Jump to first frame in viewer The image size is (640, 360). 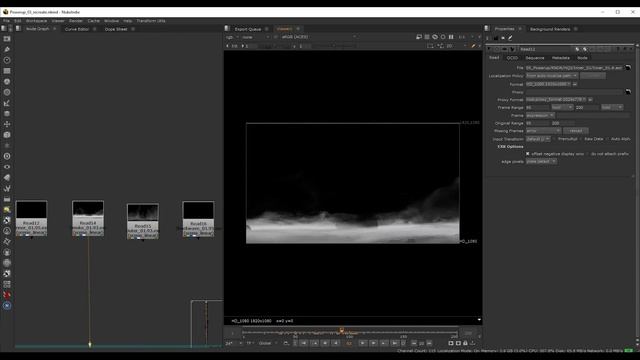pyautogui.click(x=304, y=343)
